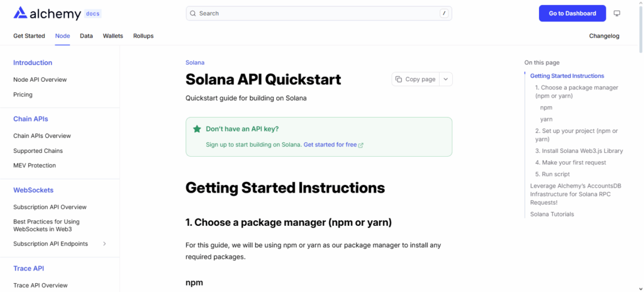Switch to the Data tab
644x292 pixels.
[86, 36]
